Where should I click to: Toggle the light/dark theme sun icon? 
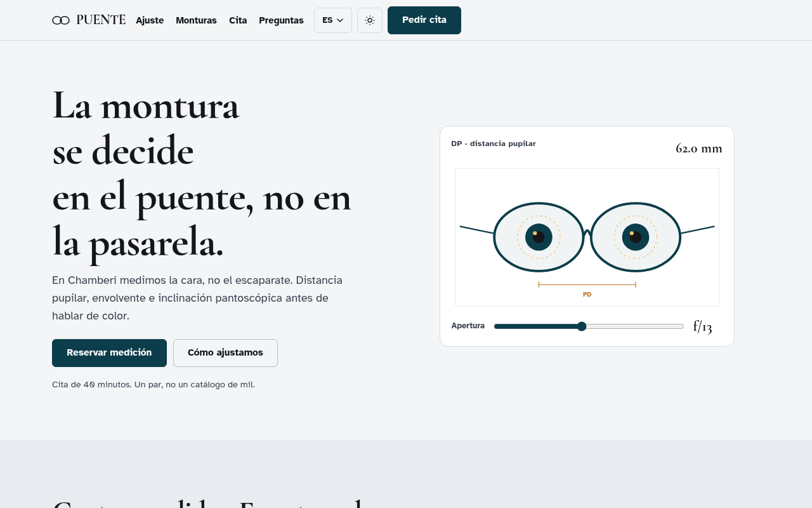pos(370,20)
